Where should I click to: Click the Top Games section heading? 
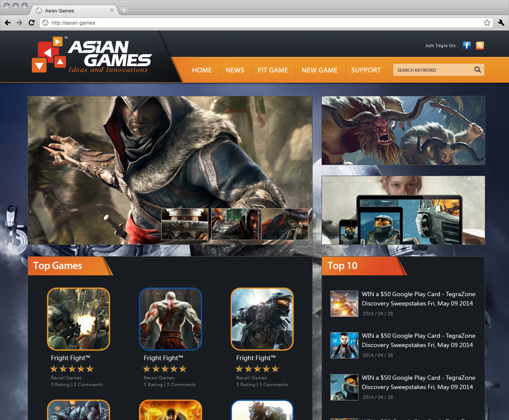[58, 266]
